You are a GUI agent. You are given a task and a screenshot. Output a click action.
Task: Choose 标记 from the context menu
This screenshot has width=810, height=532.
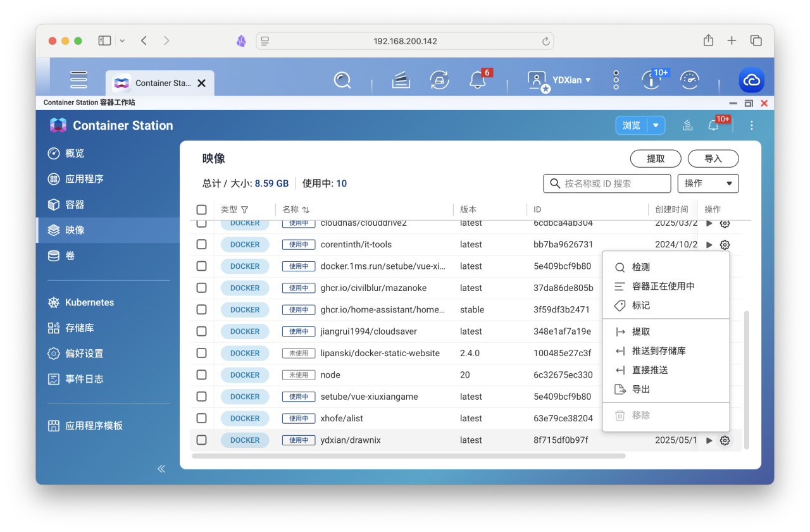pyautogui.click(x=666, y=306)
